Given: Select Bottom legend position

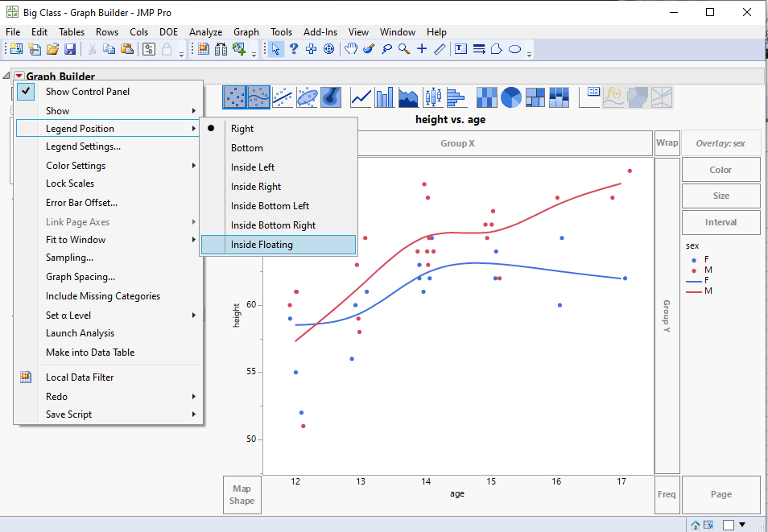Looking at the screenshot, I should pyautogui.click(x=279, y=148).
